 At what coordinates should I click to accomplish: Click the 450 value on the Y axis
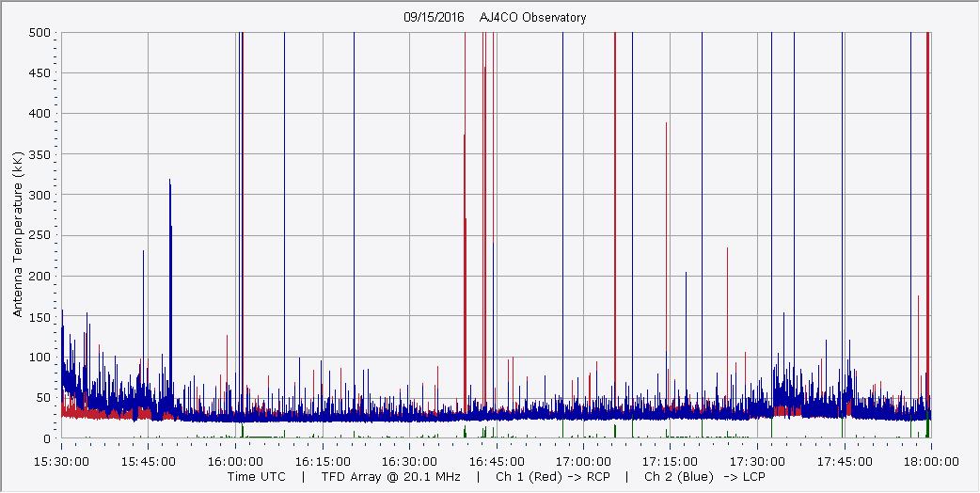[x=40, y=73]
